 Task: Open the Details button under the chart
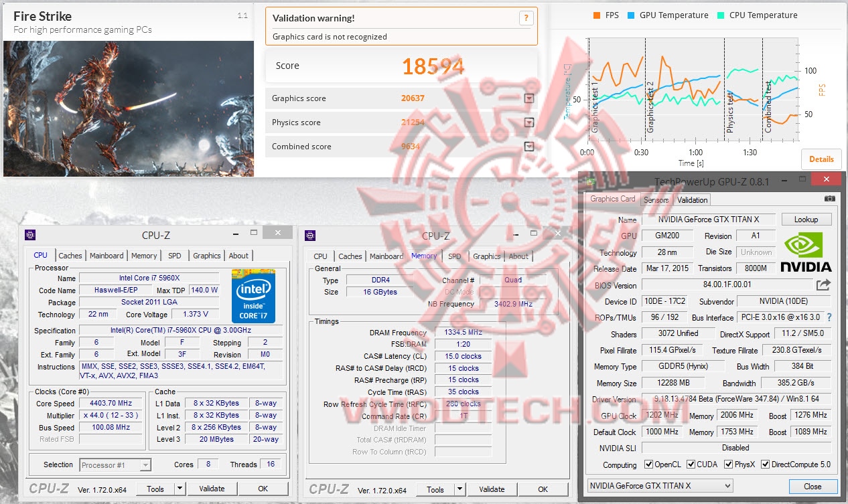point(821,159)
